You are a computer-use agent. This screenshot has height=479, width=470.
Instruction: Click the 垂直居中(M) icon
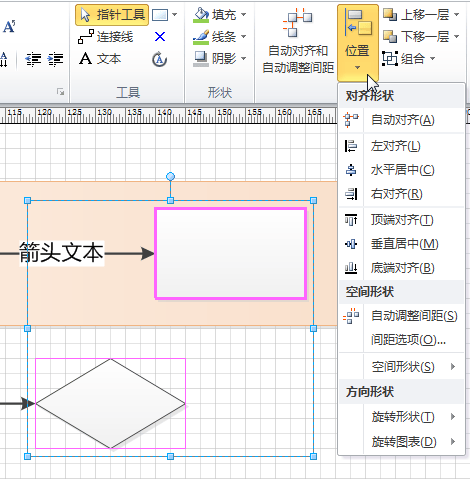351,244
